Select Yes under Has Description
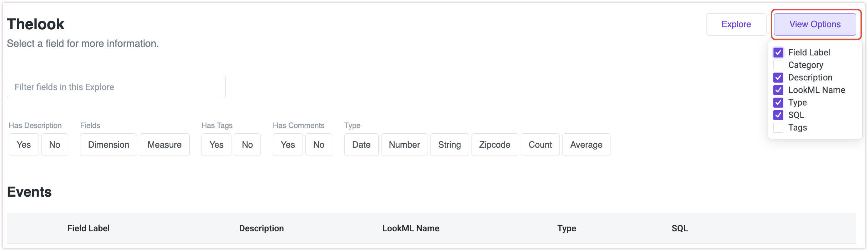Image resolution: width=868 pixels, height=251 pixels. (24, 145)
